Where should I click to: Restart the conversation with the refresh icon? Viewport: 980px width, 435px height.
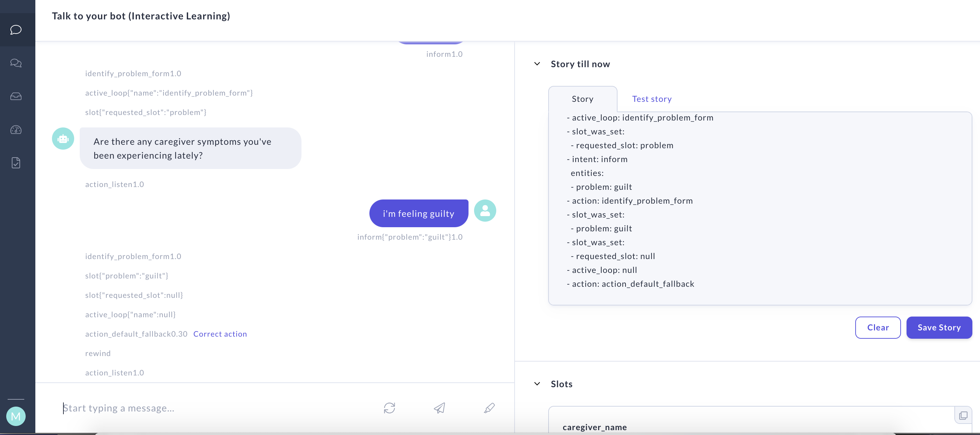(x=389, y=408)
